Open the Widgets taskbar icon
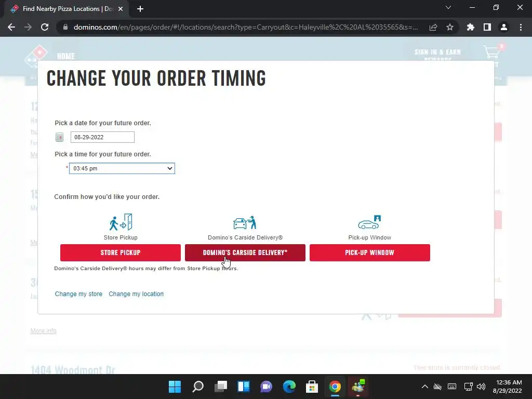 (244, 387)
